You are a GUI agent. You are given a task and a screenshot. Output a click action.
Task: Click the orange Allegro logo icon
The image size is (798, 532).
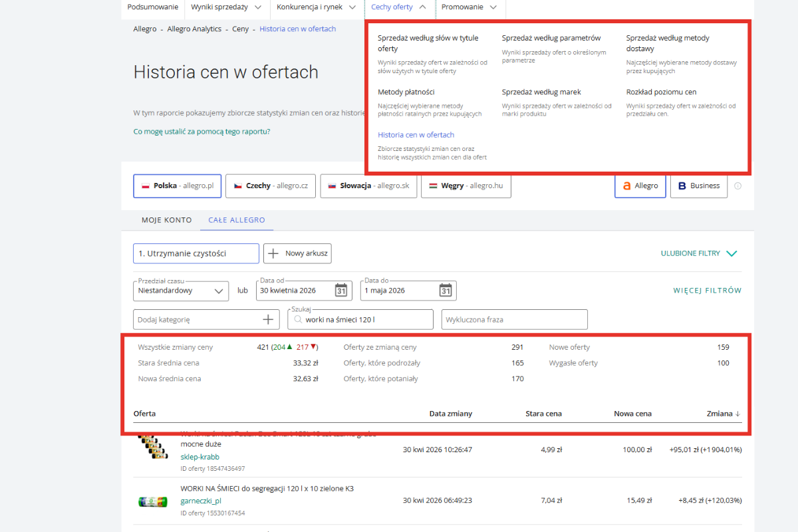pos(626,186)
